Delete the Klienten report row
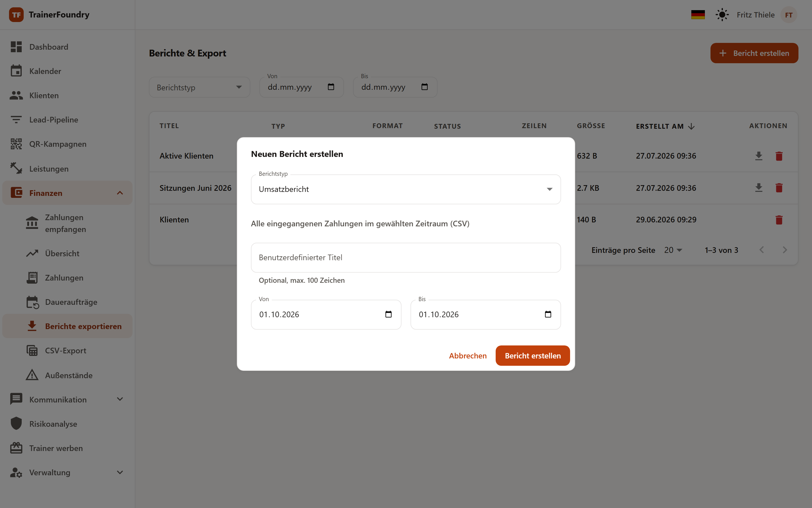Viewport: 812px width, 508px height. pyautogui.click(x=779, y=220)
